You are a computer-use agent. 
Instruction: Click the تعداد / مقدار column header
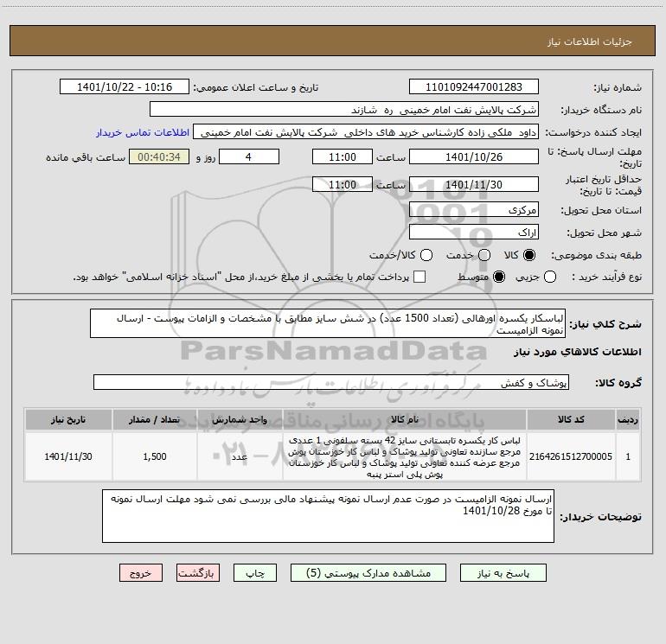(x=155, y=420)
